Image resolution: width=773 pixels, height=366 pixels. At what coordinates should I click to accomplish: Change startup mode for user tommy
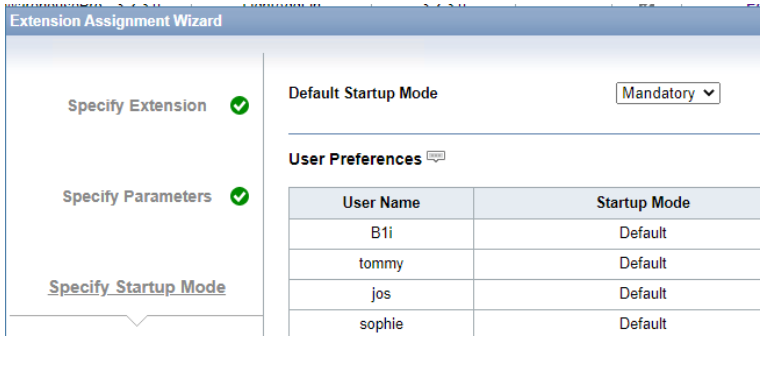[643, 263]
